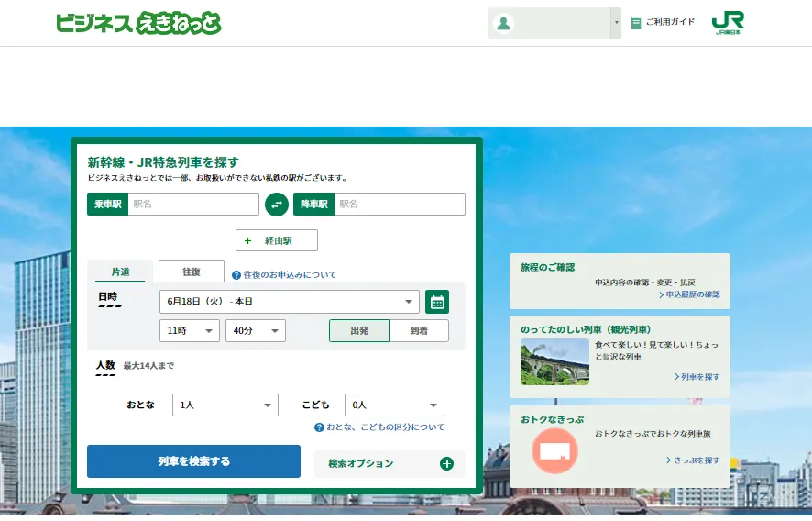Expand 検索オプション
This screenshot has height=521, width=812.
(x=390, y=463)
